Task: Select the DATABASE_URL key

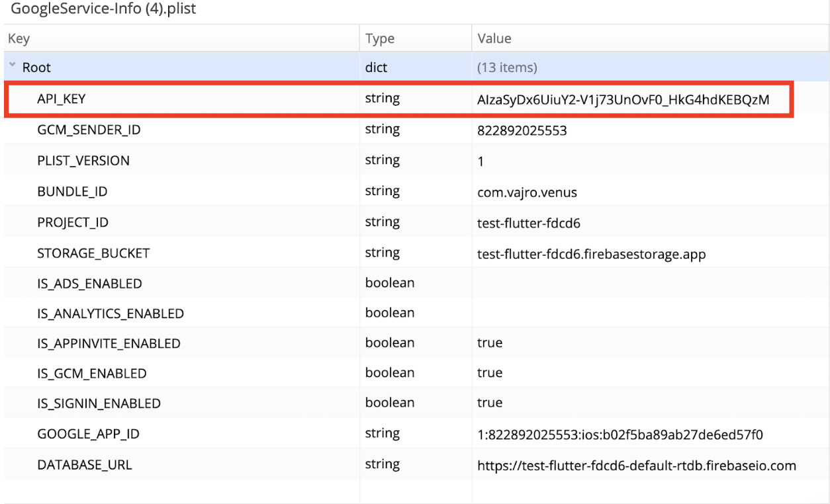Action: click(85, 465)
